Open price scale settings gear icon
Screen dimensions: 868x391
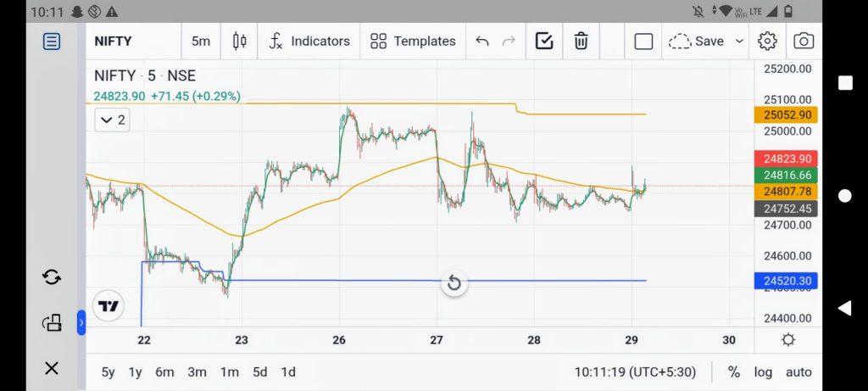click(x=787, y=340)
